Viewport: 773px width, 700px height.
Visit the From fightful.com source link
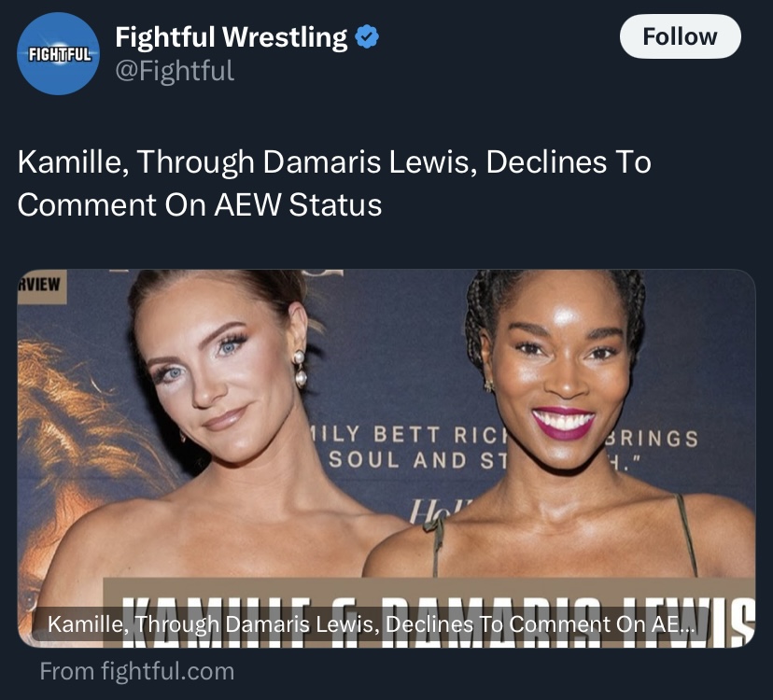coord(137,671)
